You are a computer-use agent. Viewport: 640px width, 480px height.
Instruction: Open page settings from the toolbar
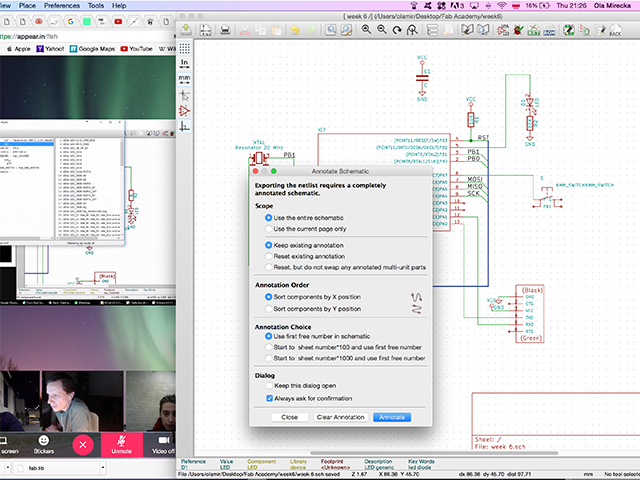point(205,30)
